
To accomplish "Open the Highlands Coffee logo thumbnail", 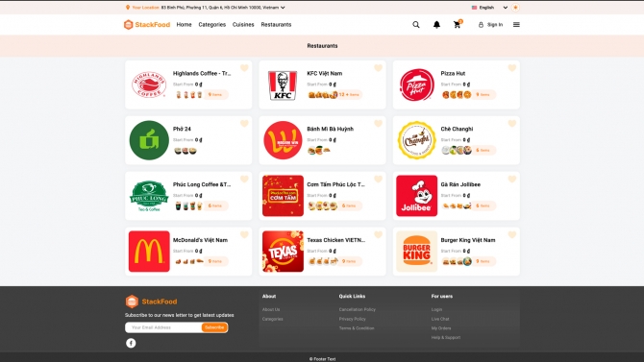I will click(149, 84).
